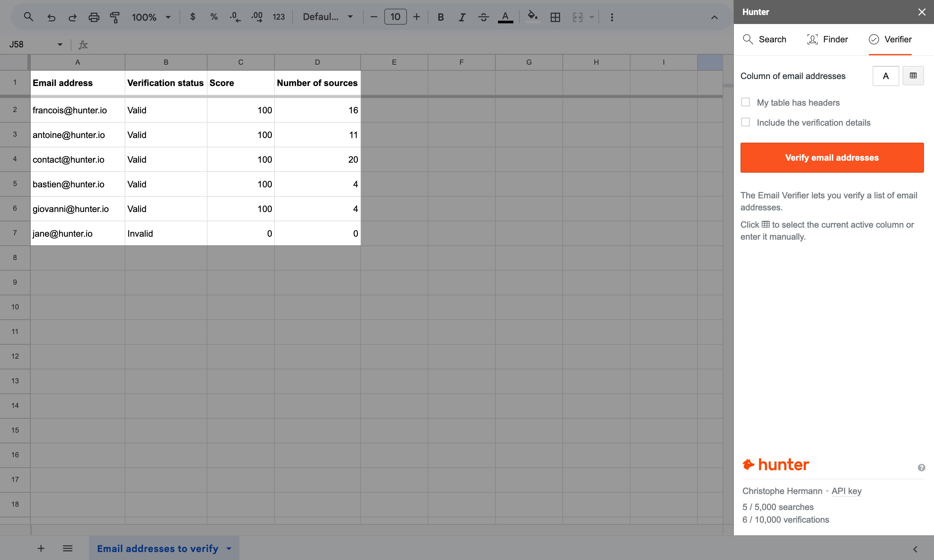
Task: Select column D header
Action: pos(317,62)
